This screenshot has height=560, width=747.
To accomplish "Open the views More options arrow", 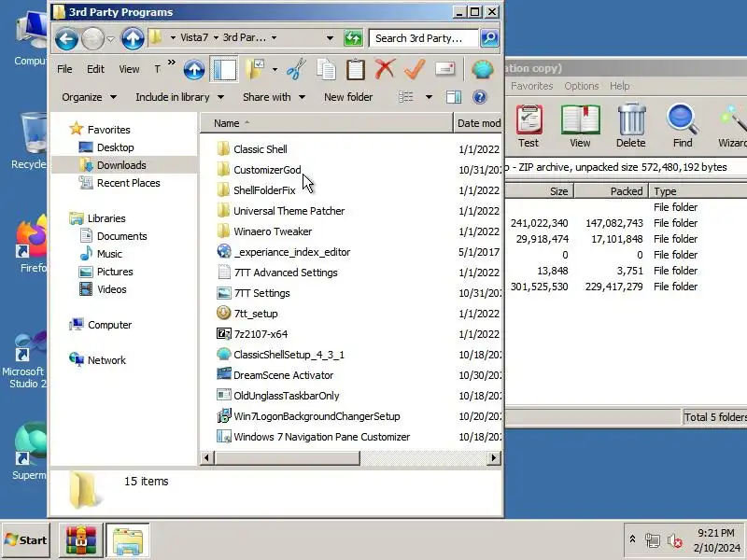I will tap(429, 97).
